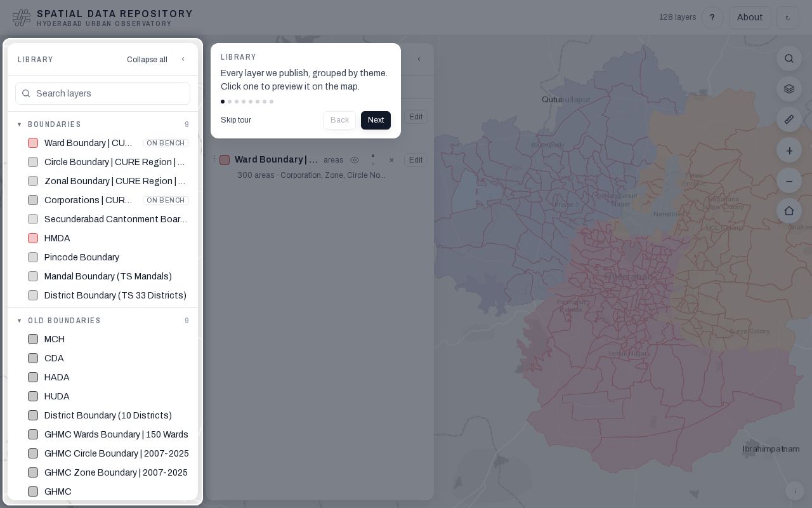The width and height of the screenshot is (812, 508).
Task: Collapse the library panel with the chevron arrow
Action: (x=183, y=59)
